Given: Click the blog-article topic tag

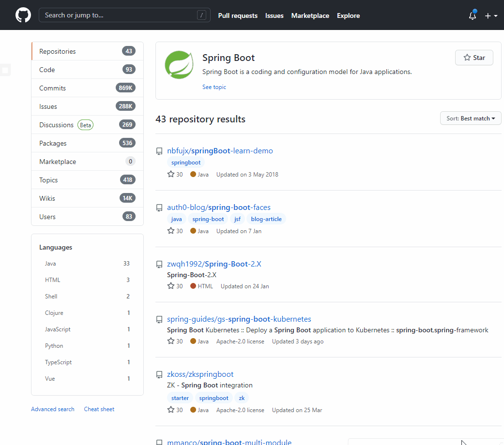Looking at the screenshot, I should [x=266, y=219].
